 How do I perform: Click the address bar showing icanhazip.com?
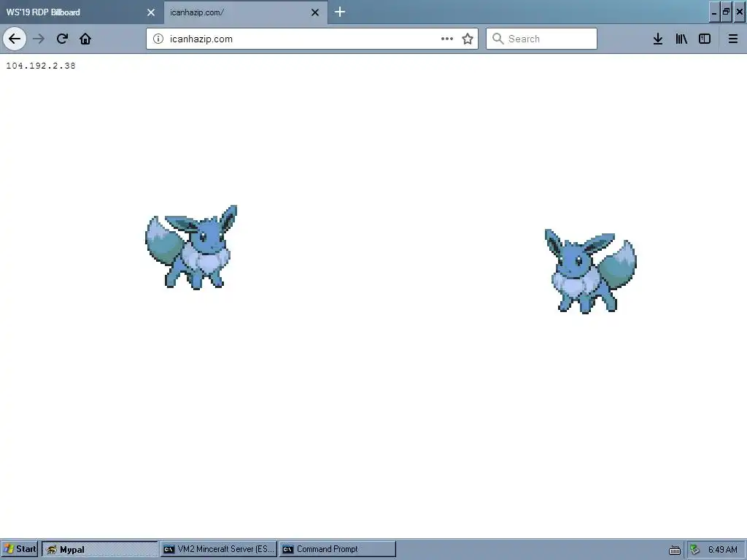(312, 39)
